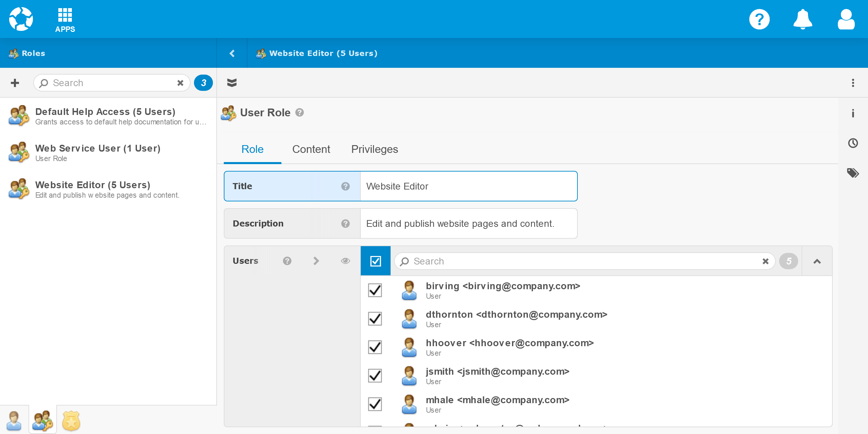Add a new role with plus icon
This screenshot has height=434, width=868.
click(15, 83)
